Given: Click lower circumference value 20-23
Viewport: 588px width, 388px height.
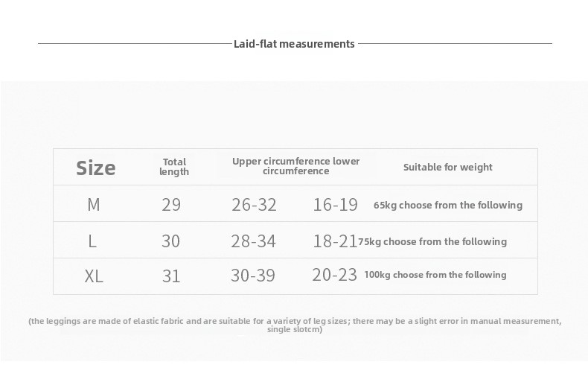Looking at the screenshot, I should 335,275.
